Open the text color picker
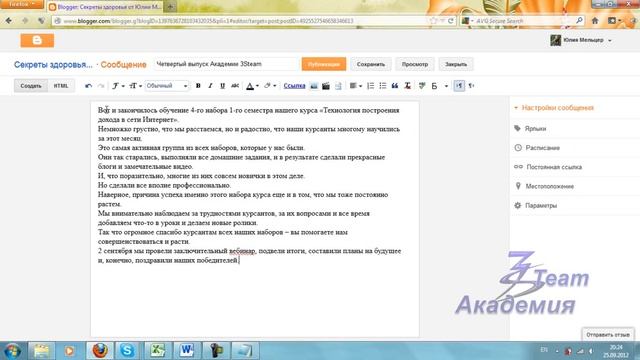The image size is (640, 360). pos(252,86)
